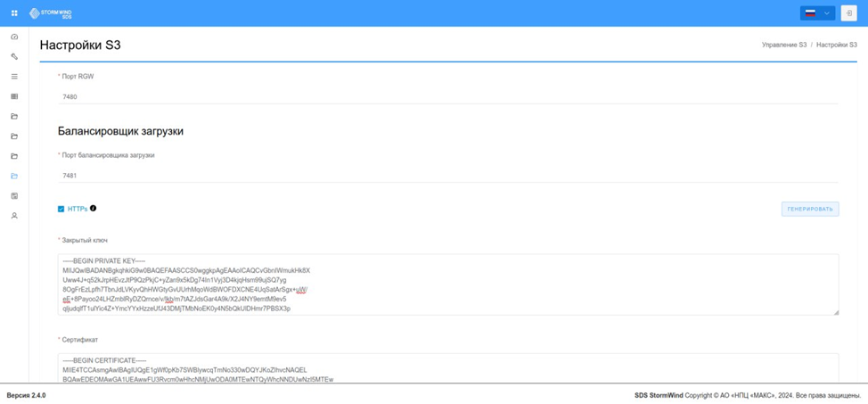Click the ГЕНЕРИРОВАТЬ button
The height and width of the screenshot is (404, 868).
[810, 209]
